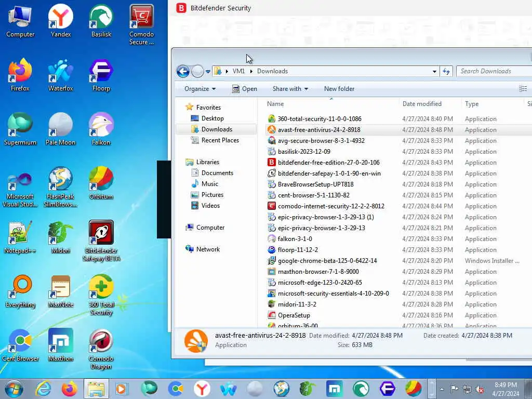Open the Yandex browser desktop shortcut
This screenshot has height=399, width=532.
(x=61, y=20)
